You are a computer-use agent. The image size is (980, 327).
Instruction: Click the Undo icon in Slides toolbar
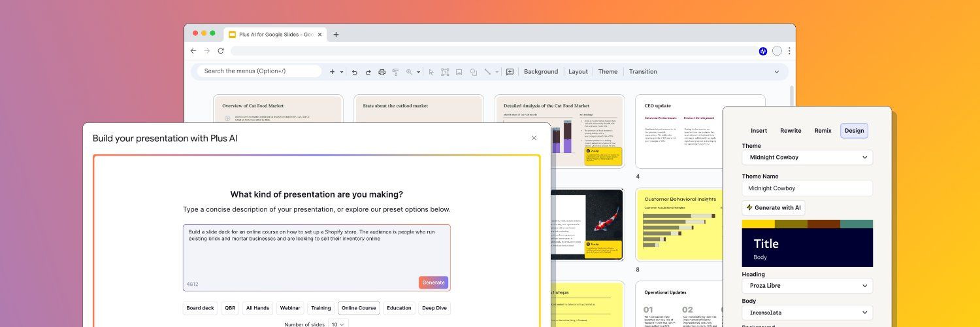(355, 72)
